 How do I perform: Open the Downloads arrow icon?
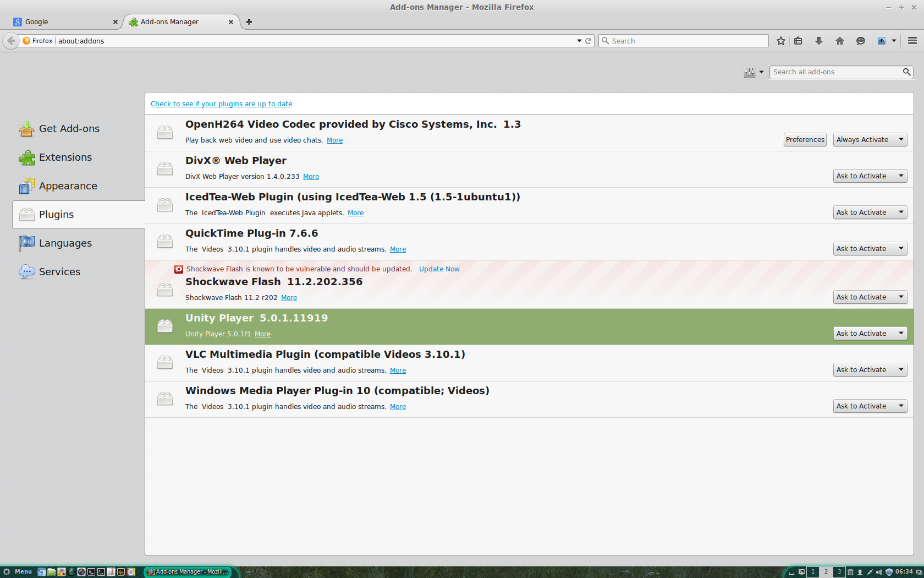click(x=819, y=41)
